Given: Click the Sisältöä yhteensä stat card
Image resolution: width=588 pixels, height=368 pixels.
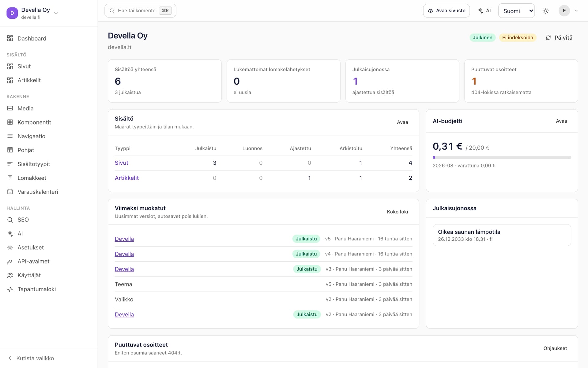Looking at the screenshot, I should click(x=165, y=81).
